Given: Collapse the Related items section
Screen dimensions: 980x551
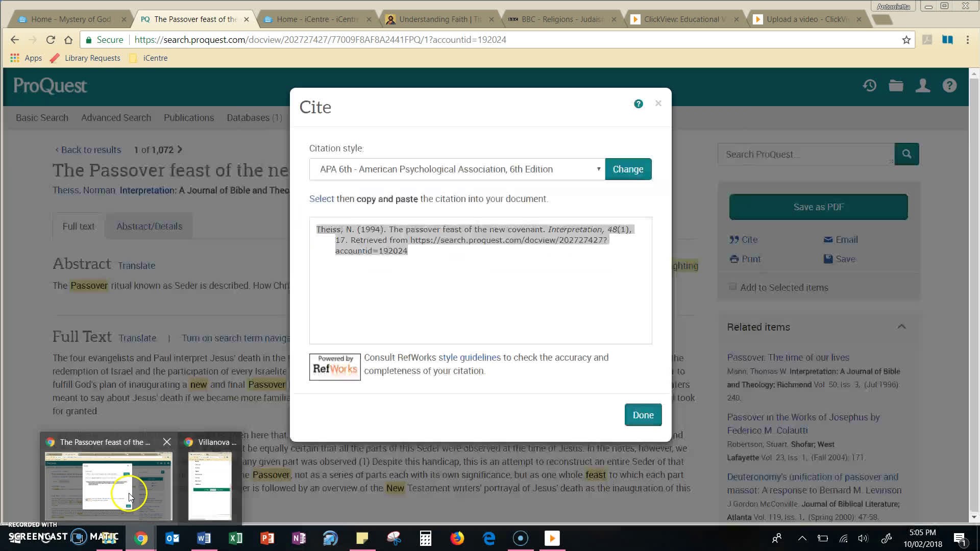Looking at the screenshot, I should 902,327.
